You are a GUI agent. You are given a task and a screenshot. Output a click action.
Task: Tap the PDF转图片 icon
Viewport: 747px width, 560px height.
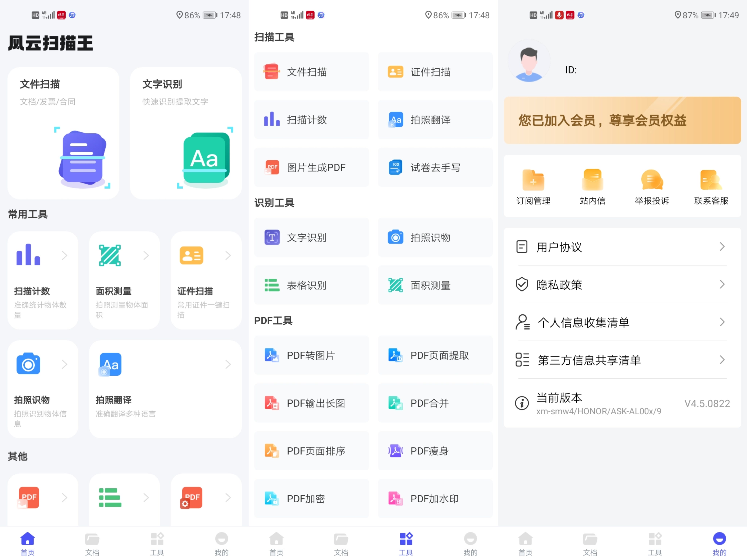[x=272, y=355]
